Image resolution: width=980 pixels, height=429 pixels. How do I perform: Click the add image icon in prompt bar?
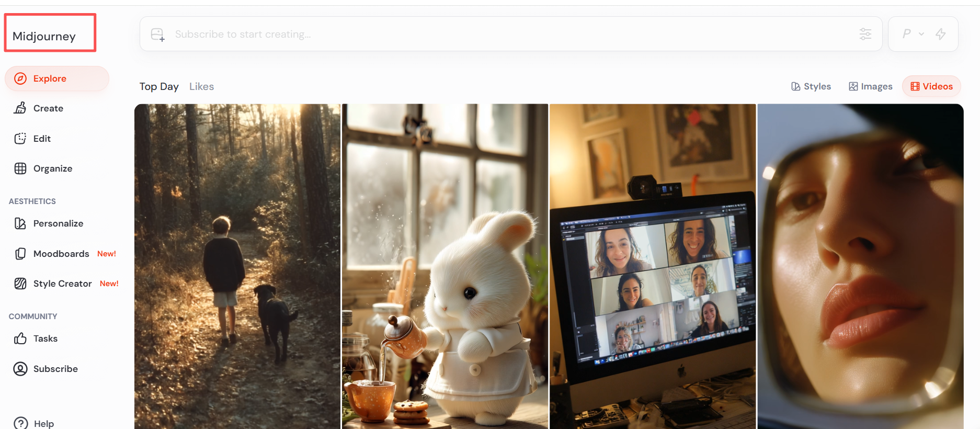coord(157,35)
